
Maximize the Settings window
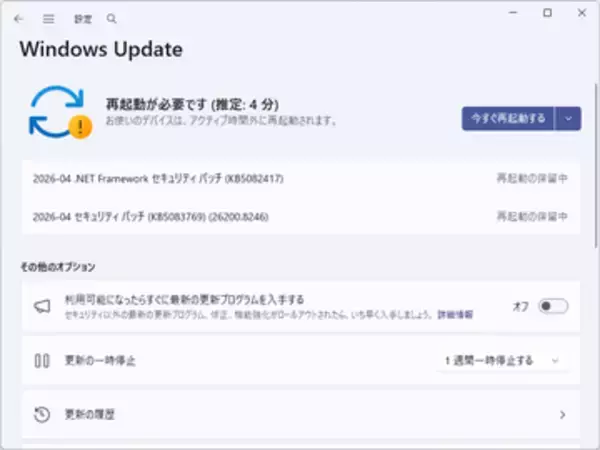tap(548, 13)
